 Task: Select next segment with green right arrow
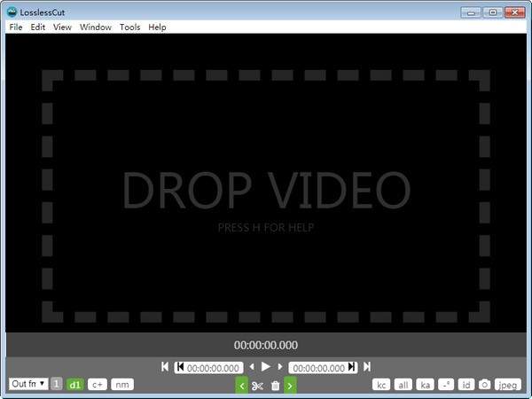(290, 385)
